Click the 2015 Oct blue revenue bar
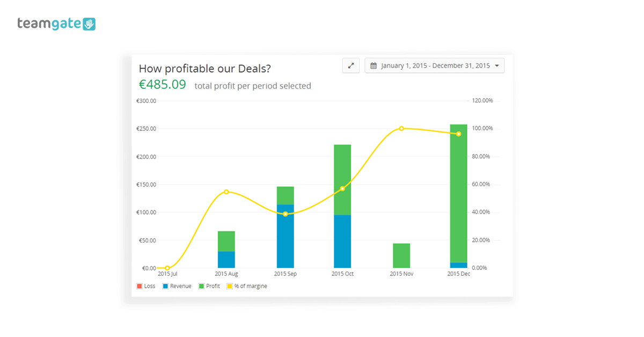The width and height of the screenshot is (644, 337). point(342,241)
